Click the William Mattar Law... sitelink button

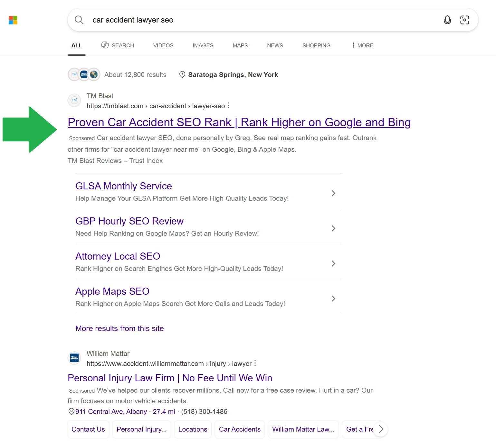tap(303, 429)
